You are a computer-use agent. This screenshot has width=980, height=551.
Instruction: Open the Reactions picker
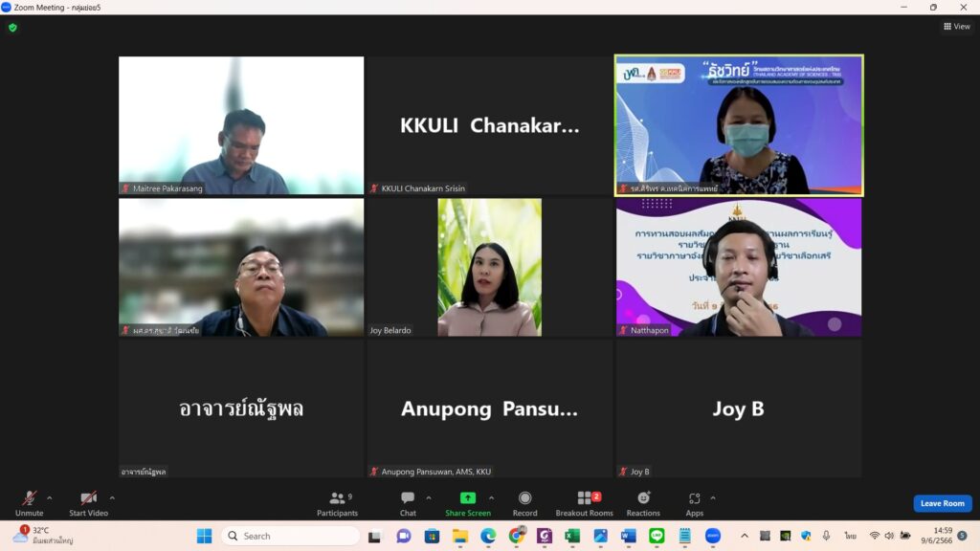643,503
